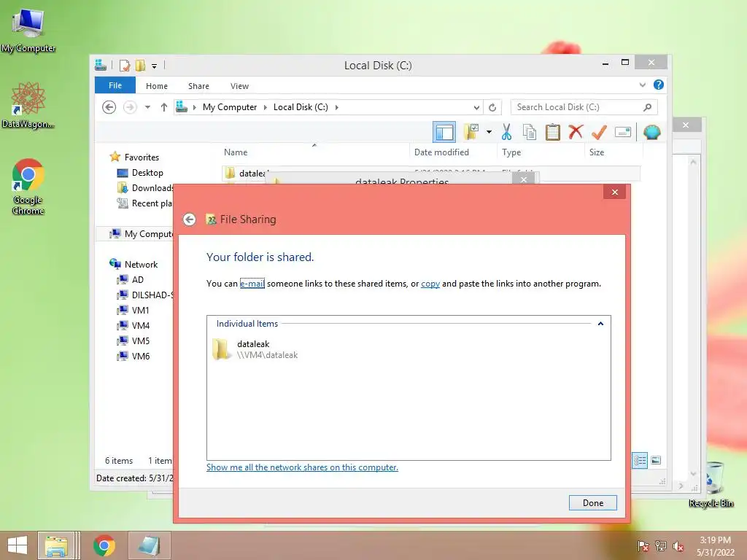Select Favorites in navigation pane
This screenshot has height=560, width=747.
142,157
